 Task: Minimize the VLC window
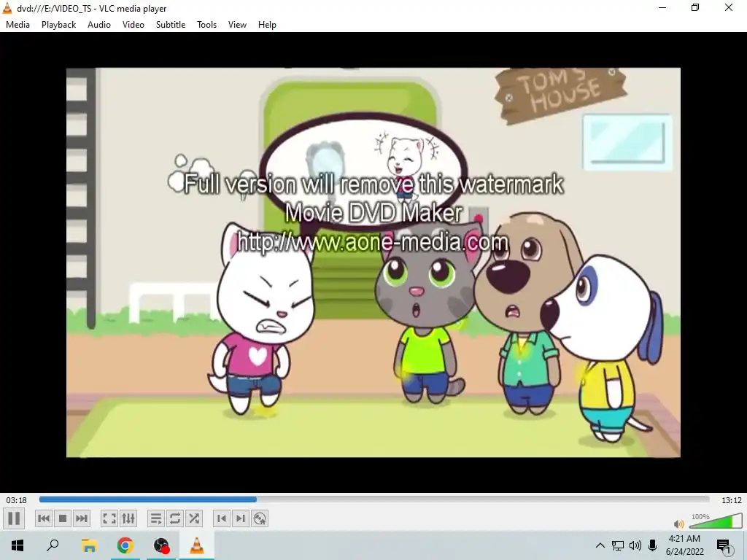click(662, 8)
